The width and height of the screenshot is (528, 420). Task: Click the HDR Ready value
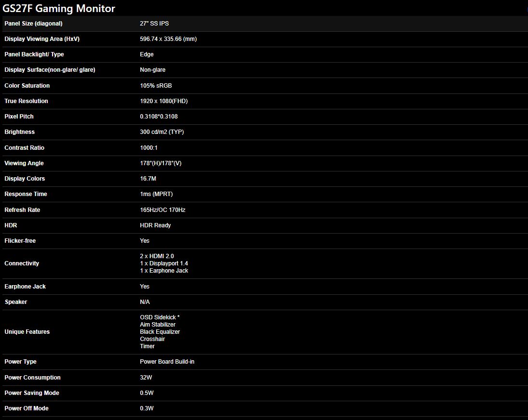(x=155, y=225)
